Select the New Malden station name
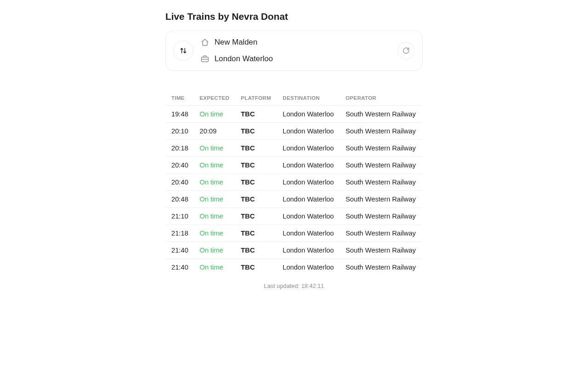This screenshot has width=588, height=368. click(x=236, y=42)
